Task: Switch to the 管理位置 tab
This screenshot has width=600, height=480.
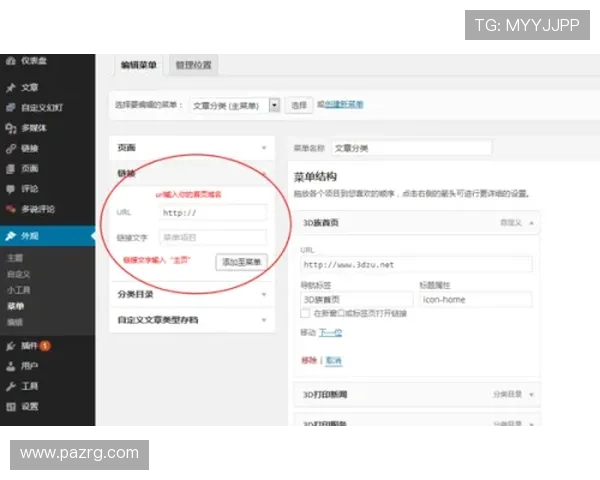Action: pyautogui.click(x=193, y=65)
